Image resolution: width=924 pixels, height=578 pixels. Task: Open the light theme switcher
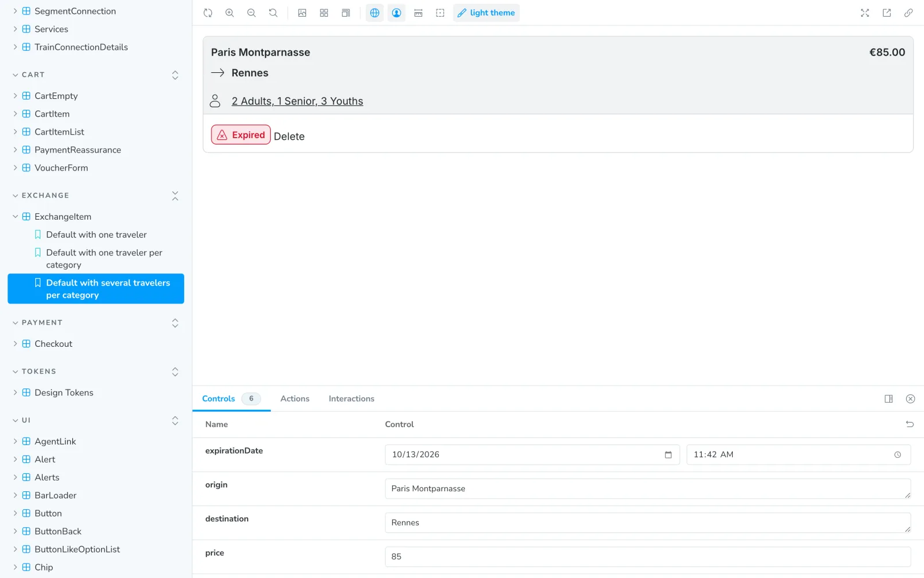(x=486, y=13)
